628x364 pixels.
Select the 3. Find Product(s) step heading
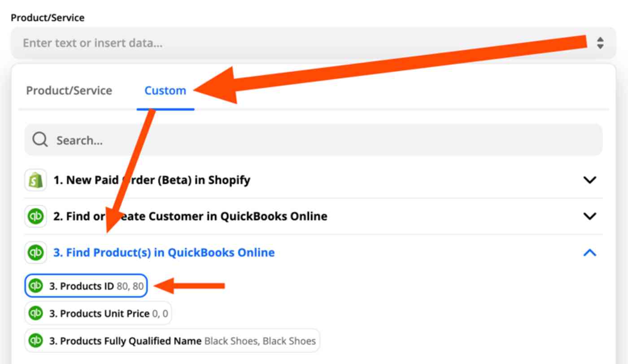tap(164, 253)
